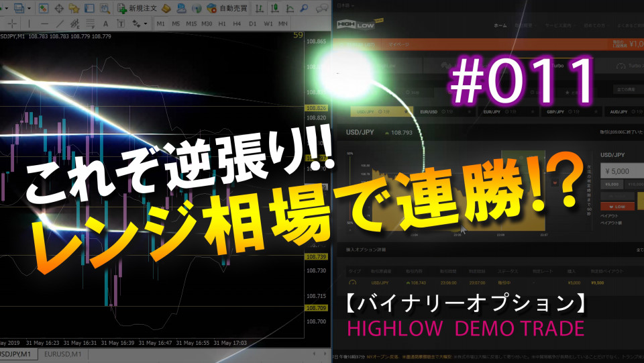
Task: Open マイページ tab in orange bar
Action: 398,44
